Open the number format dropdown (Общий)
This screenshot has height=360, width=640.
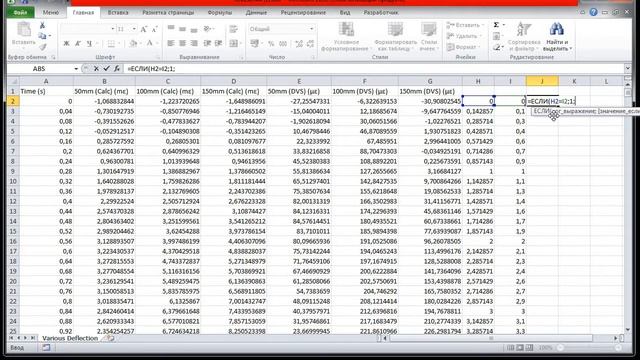(x=311, y=29)
